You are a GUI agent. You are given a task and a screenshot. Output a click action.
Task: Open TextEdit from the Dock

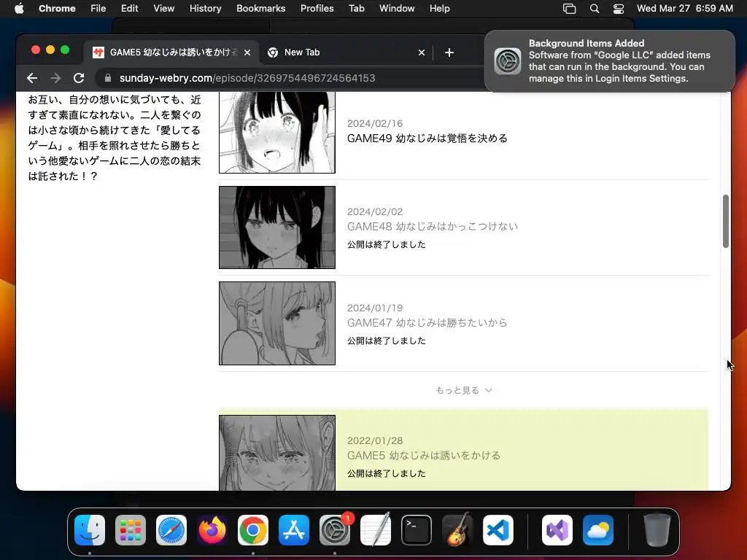[376, 530]
